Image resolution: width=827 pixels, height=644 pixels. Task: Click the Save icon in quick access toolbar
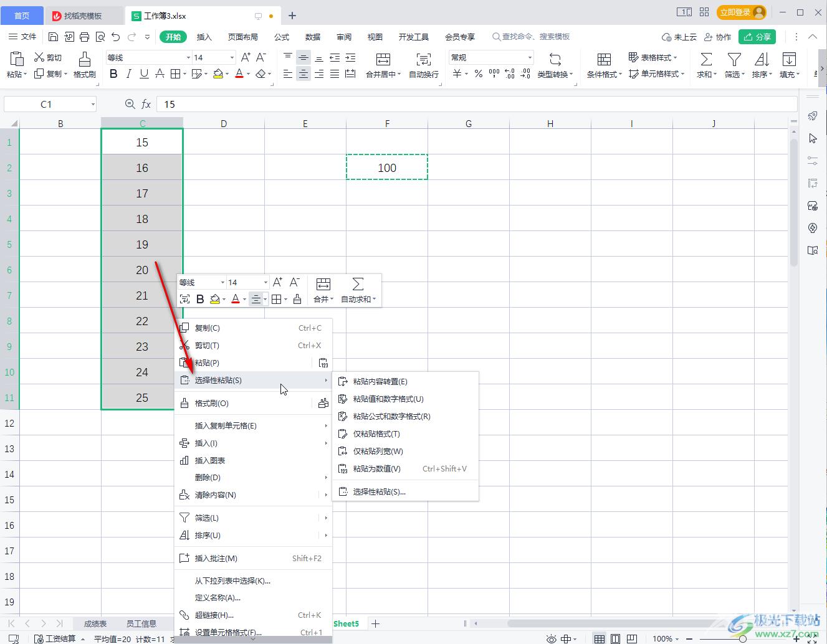pyautogui.click(x=53, y=37)
